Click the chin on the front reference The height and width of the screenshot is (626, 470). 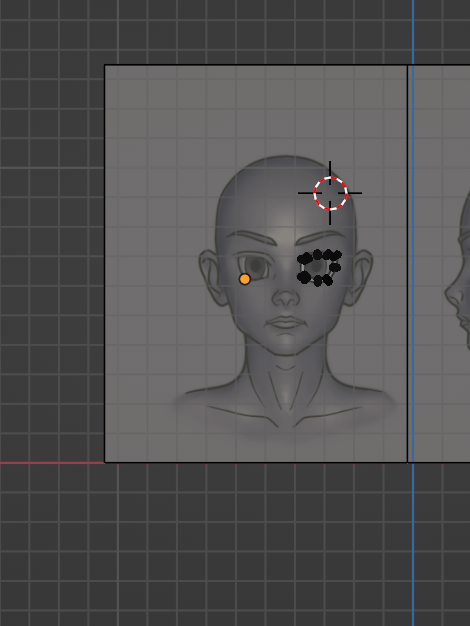[x=286, y=347]
